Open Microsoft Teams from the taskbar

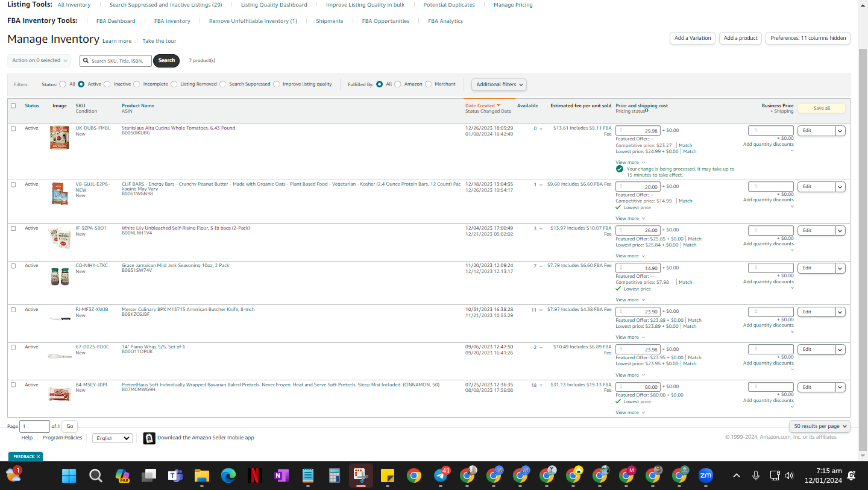coord(175,476)
